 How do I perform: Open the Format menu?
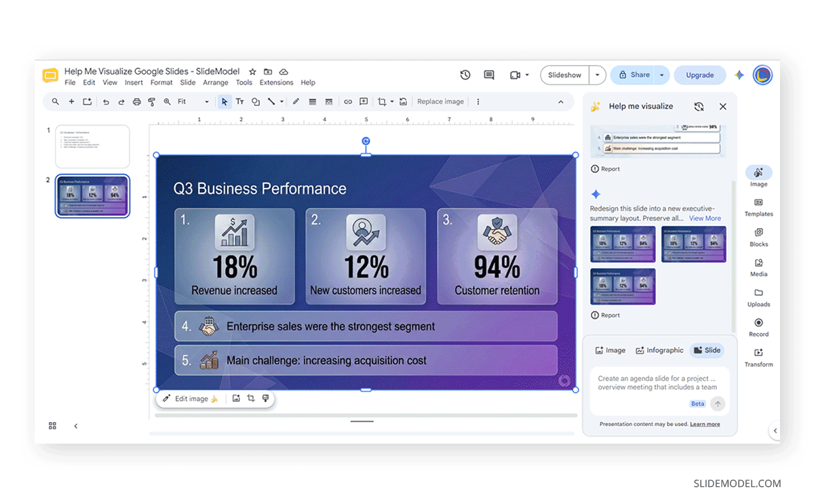[x=161, y=83]
